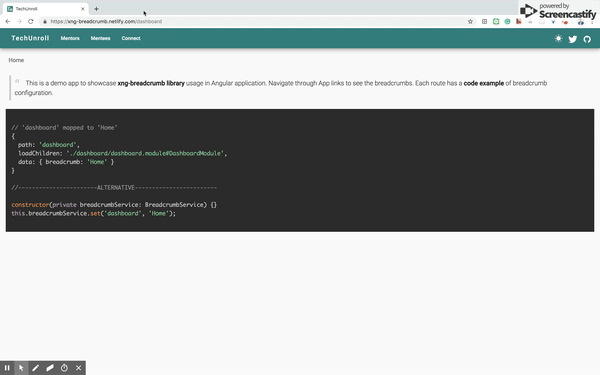
Task: Open the Chrome three-dot menu
Action: 592,22
